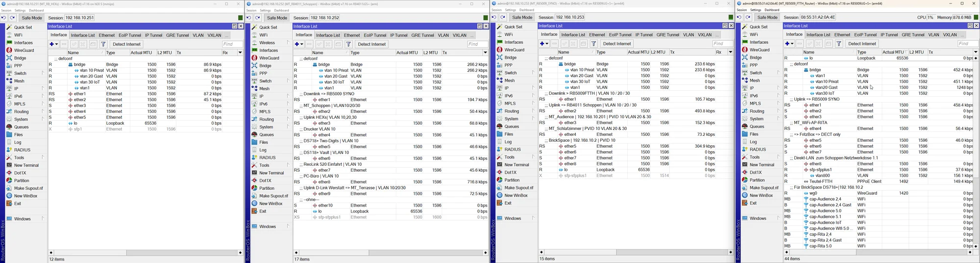The height and width of the screenshot is (263, 980).
Task: Open Files in the Schoppen 10.252 window
Action: coord(264,142)
